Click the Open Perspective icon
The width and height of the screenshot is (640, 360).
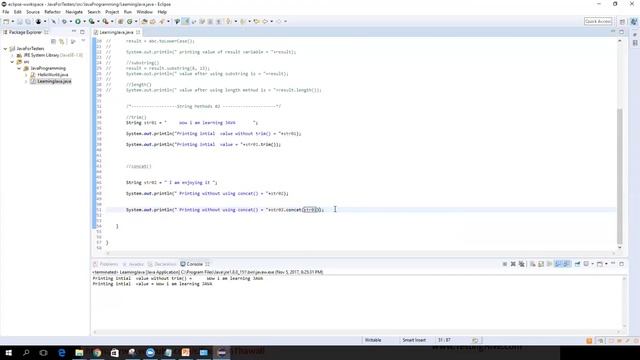tap(622, 21)
